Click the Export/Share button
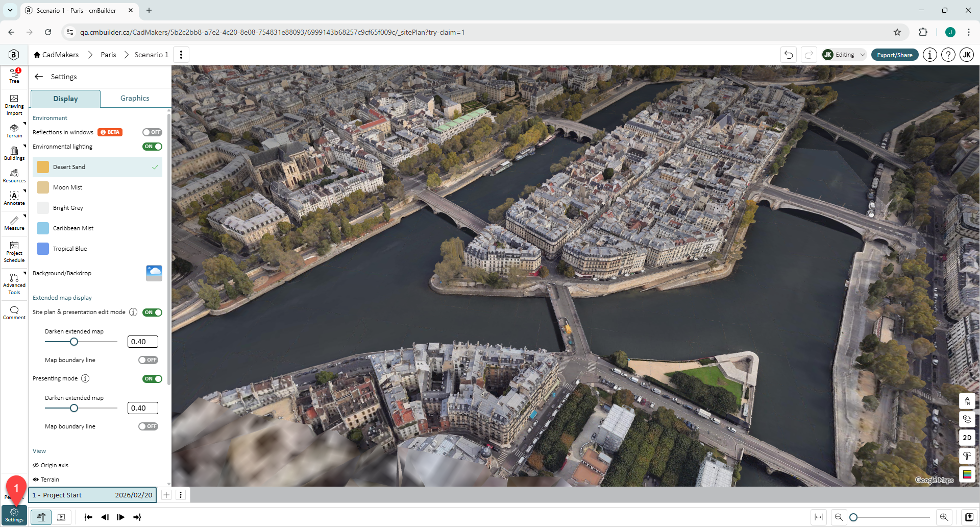The image size is (980, 527). (895, 55)
